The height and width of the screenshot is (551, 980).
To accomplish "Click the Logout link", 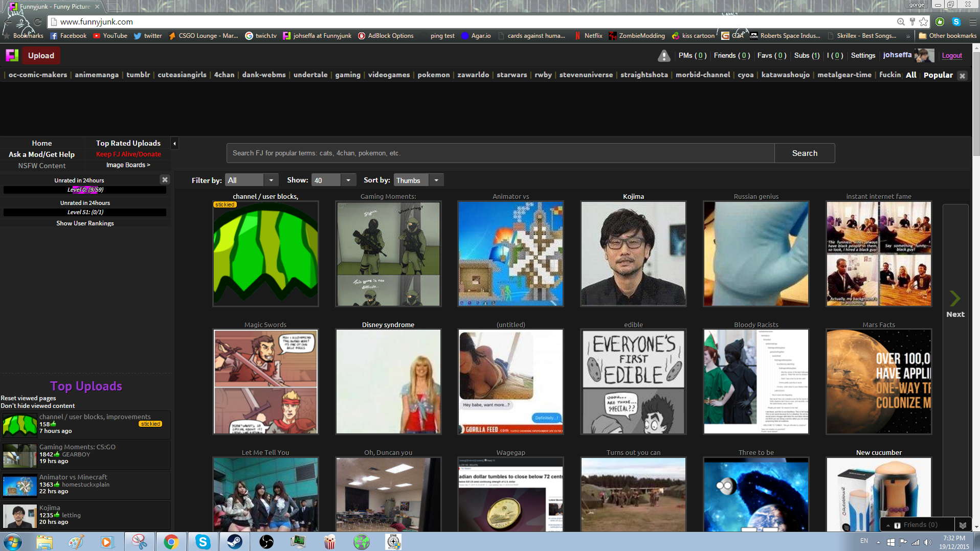I will (951, 55).
